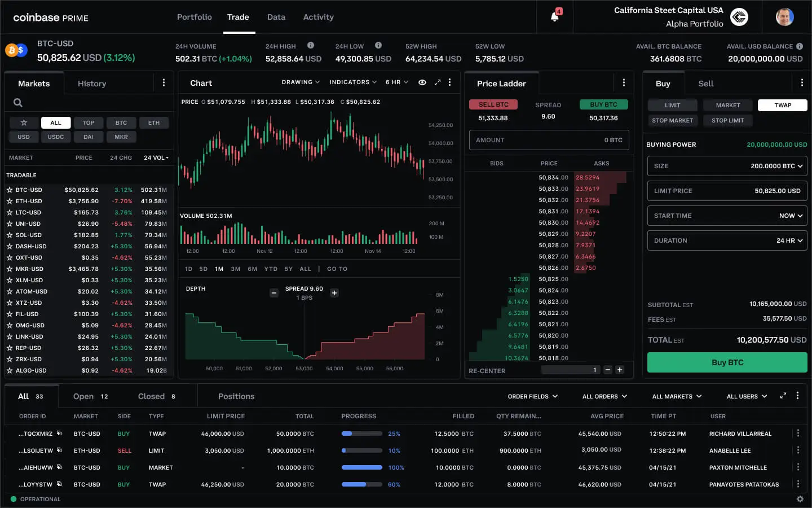The width and height of the screenshot is (812, 508).
Task: Open Buy/Sell panel three-dot menu
Action: 802,82
